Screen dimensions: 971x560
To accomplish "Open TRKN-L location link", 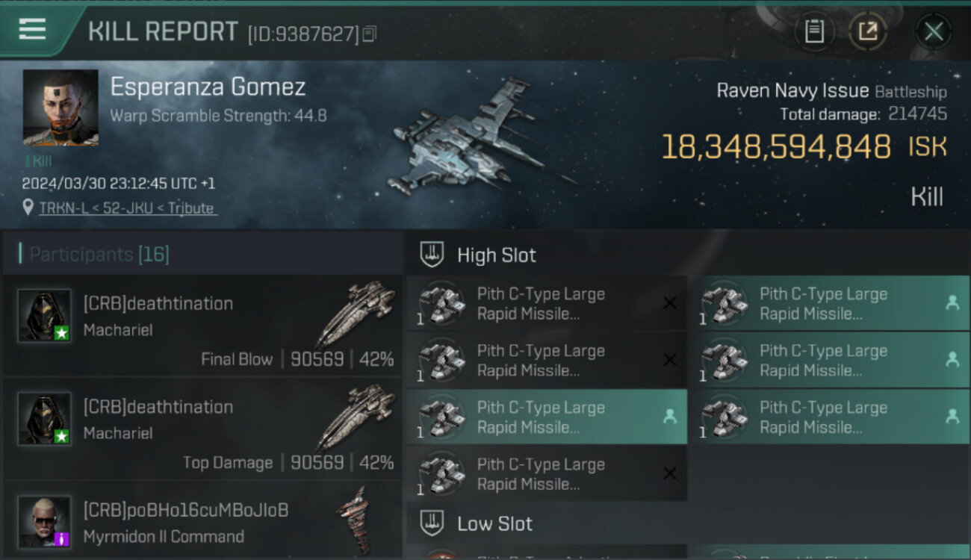I will coord(128,208).
